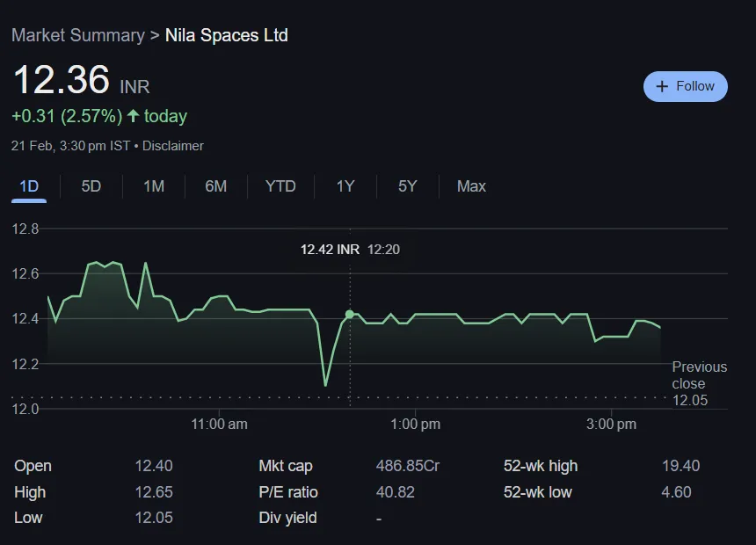Viewport: 756px width, 545px height.
Task: Click the Open value 12.40
Action: point(154,466)
